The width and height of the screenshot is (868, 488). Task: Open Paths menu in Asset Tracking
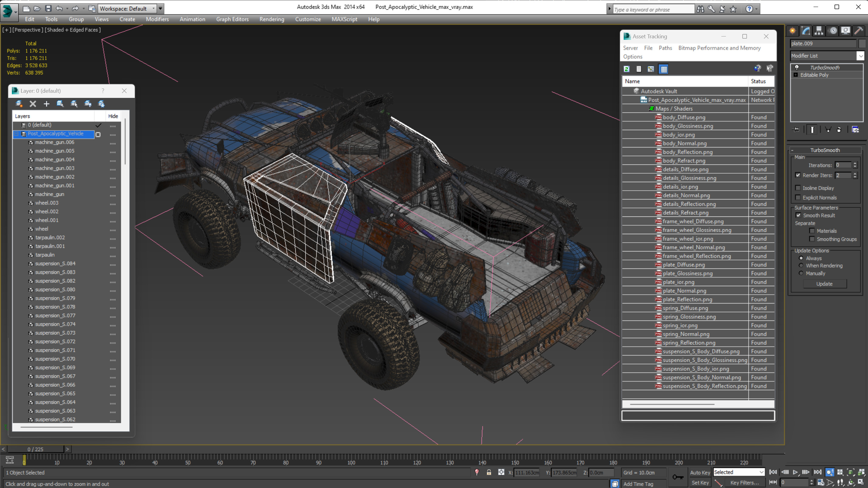point(665,48)
